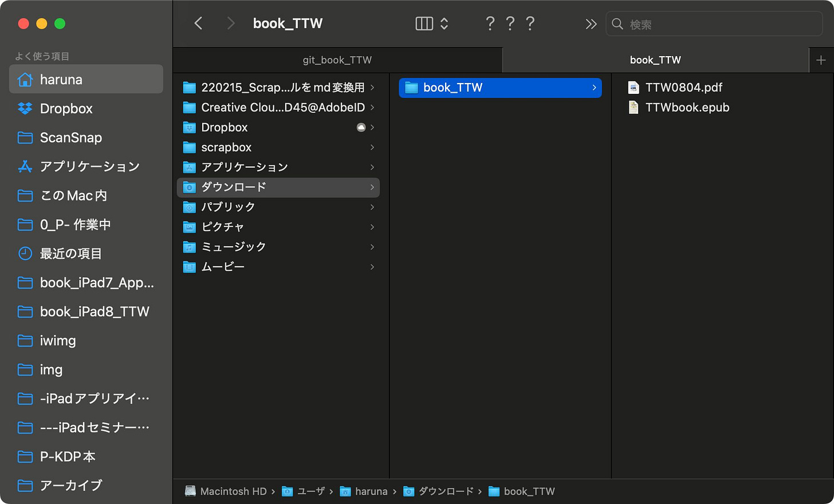Jump to ユーザ in path bar

tap(304, 491)
